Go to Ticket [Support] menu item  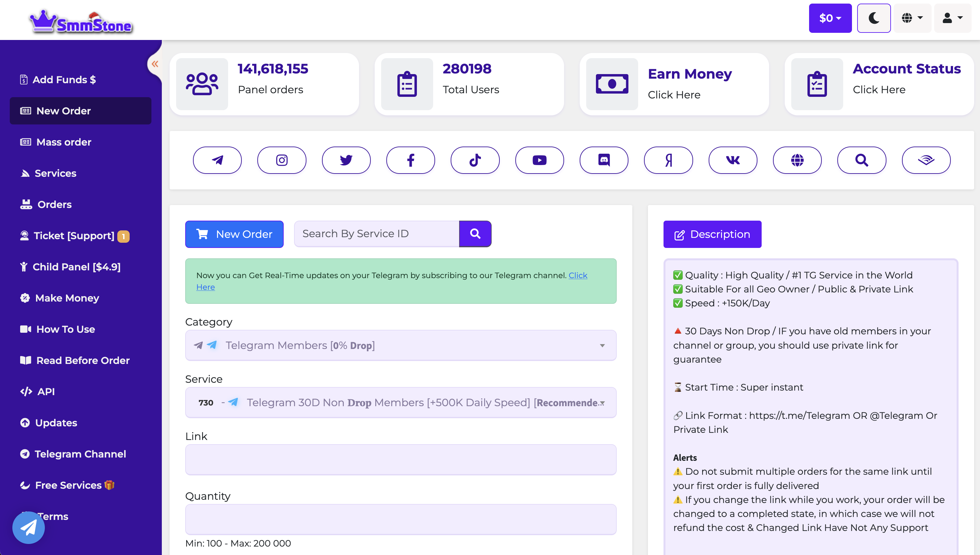point(73,236)
